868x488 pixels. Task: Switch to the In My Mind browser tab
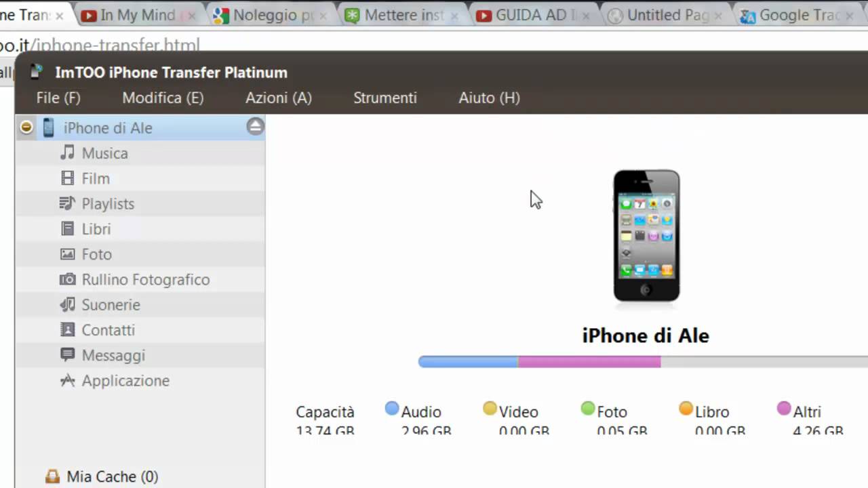[137, 15]
